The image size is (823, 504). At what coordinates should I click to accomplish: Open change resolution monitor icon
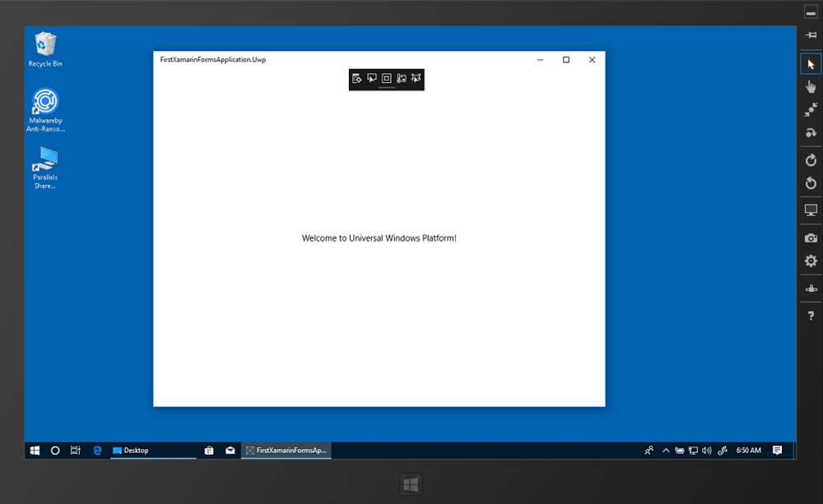pos(811,210)
